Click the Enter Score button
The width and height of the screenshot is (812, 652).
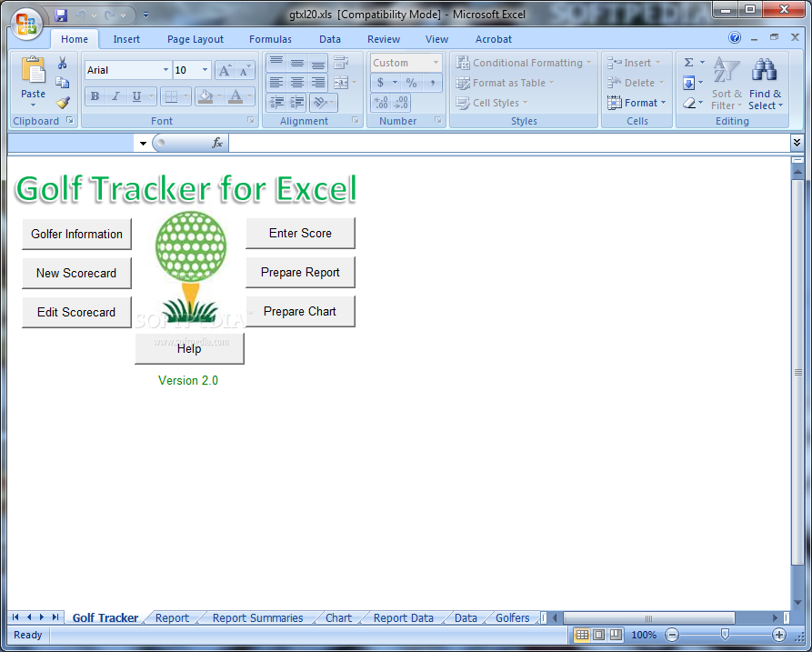300,233
